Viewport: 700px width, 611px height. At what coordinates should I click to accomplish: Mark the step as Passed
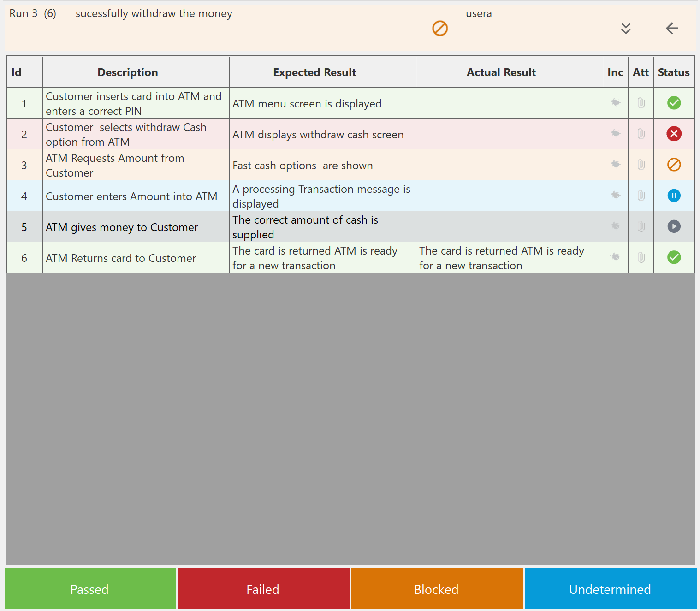pyautogui.click(x=90, y=589)
